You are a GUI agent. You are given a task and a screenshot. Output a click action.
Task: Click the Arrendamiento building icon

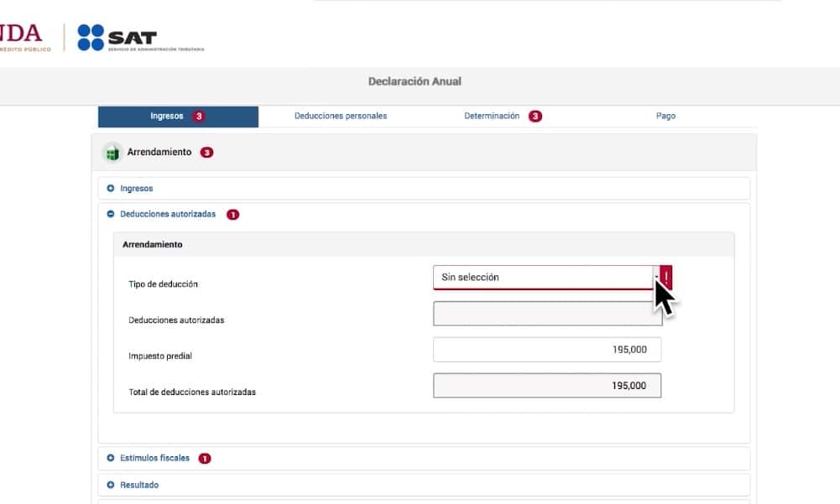tap(112, 153)
